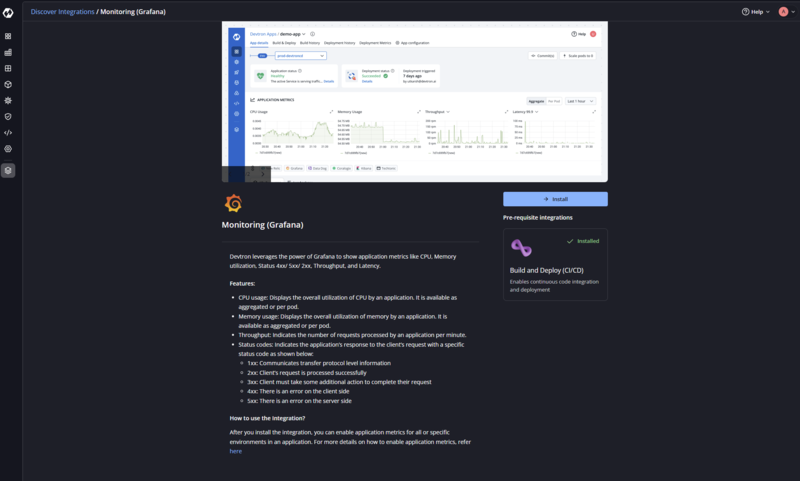Click the 'Features:' subheading
Viewport: 800px width, 481px height.
(242, 284)
